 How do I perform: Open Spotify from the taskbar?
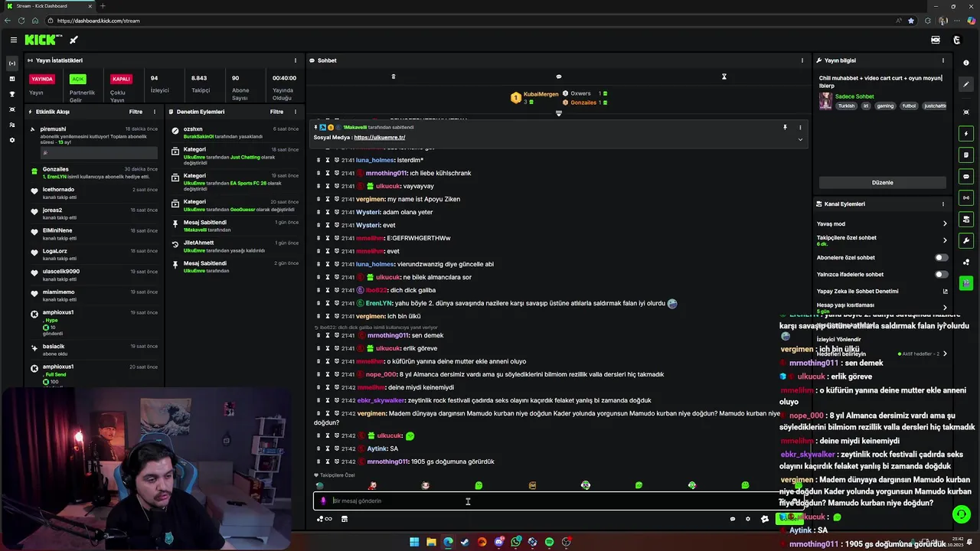click(x=549, y=542)
